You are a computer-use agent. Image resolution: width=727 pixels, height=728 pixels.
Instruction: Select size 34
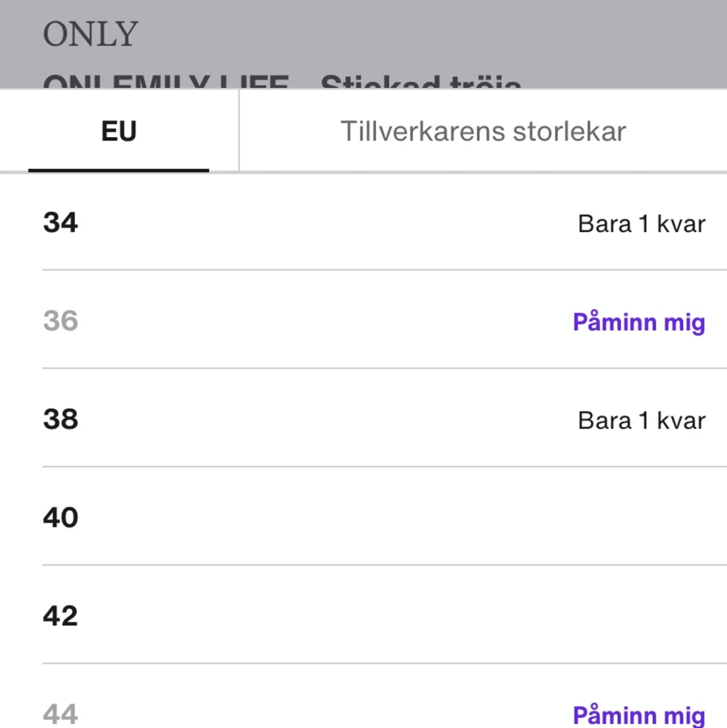click(61, 223)
